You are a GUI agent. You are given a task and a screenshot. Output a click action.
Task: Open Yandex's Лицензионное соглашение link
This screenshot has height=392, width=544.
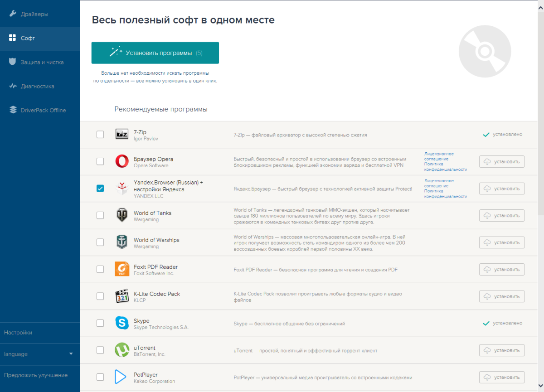point(439,183)
